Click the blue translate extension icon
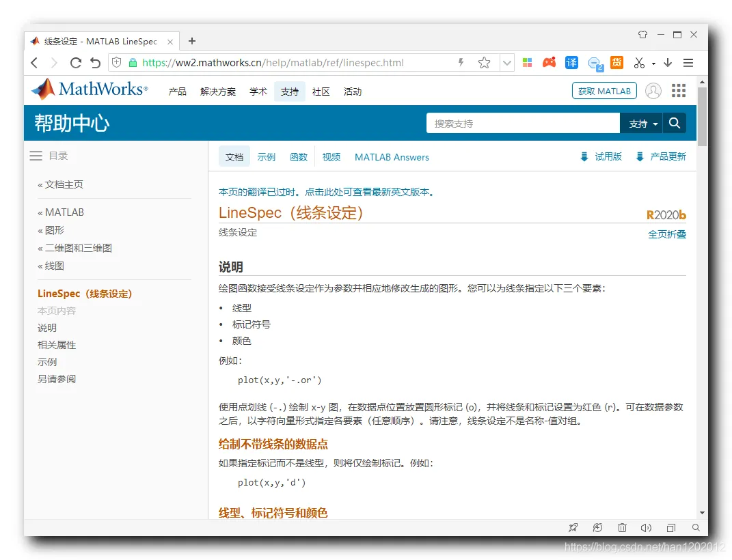The image size is (732, 560). [571, 62]
